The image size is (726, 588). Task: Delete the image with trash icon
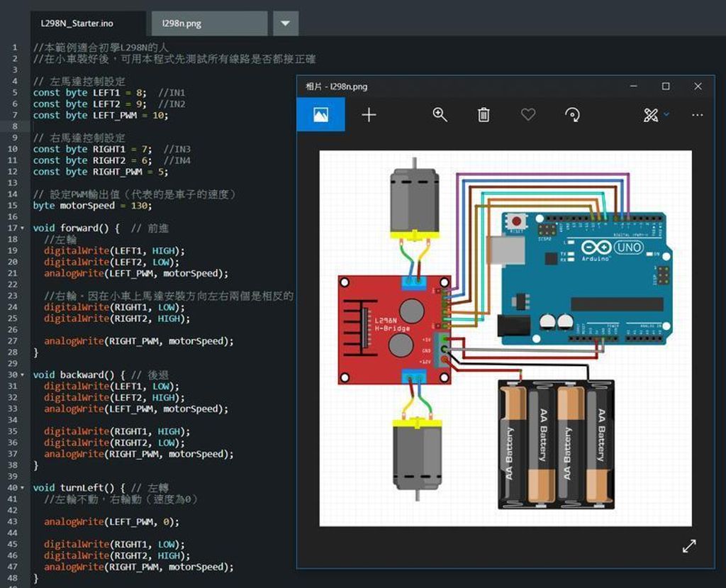[x=484, y=115]
